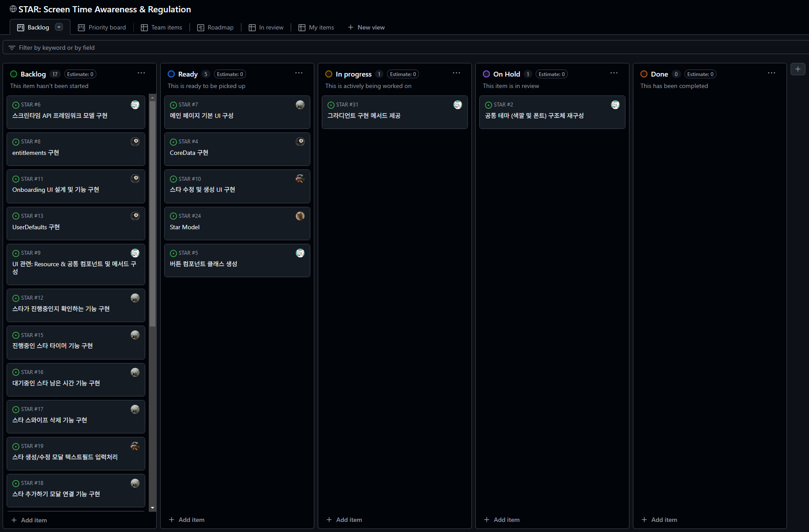The height and width of the screenshot is (532, 809).
Task: Open the 그라디언트 구현 메서드 제공 issue
Action: tap(364, 116)
